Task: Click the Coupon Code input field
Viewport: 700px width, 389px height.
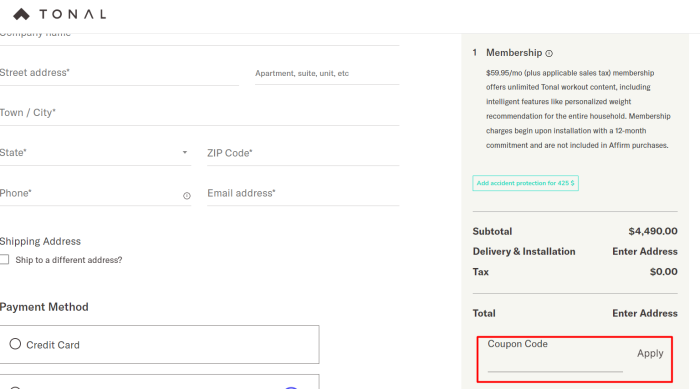Action: point(555,356)
